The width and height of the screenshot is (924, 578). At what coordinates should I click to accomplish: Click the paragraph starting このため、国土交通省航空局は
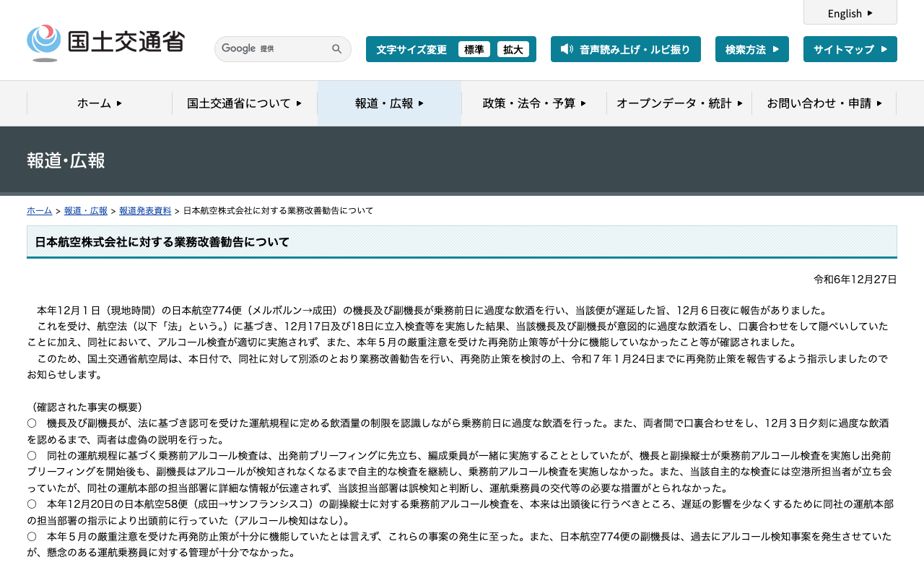click(458, 366)
